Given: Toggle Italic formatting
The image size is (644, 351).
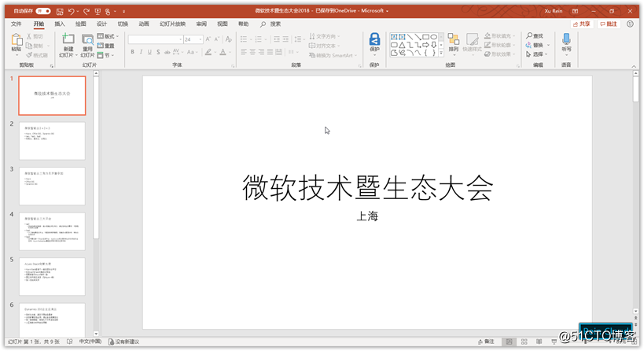Looking at the screenshot, I should [x=141, y=52].
